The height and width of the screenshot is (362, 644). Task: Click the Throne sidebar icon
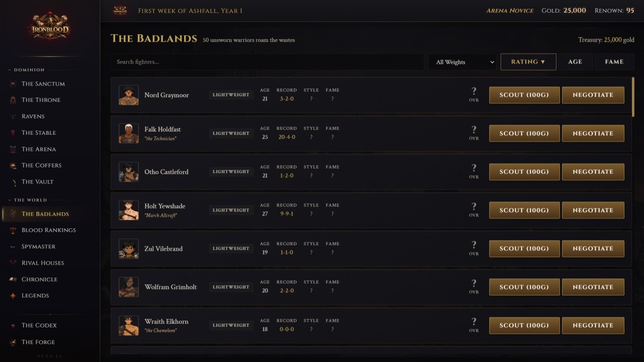13,100
